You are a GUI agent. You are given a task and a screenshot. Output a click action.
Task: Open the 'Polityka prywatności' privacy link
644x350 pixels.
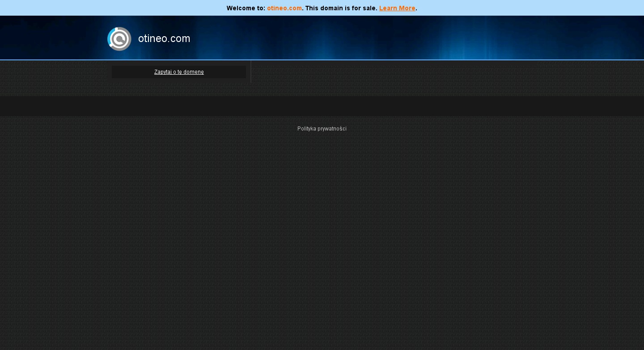tap(322, 129)
